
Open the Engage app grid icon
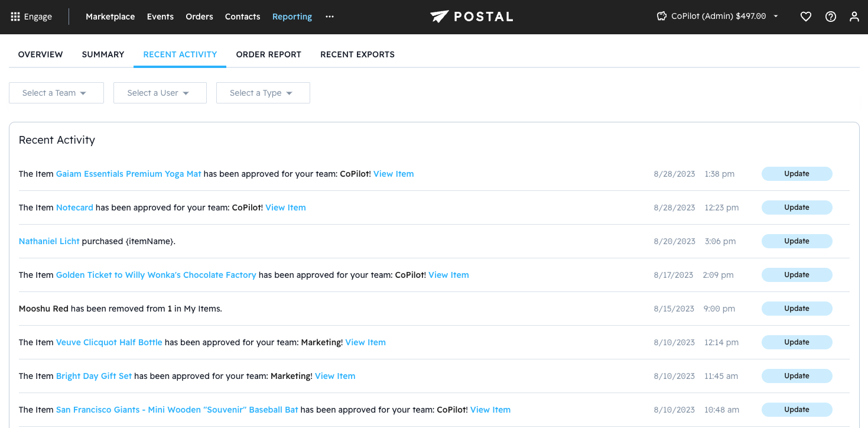pyautogui.click(x=15, y=17)
